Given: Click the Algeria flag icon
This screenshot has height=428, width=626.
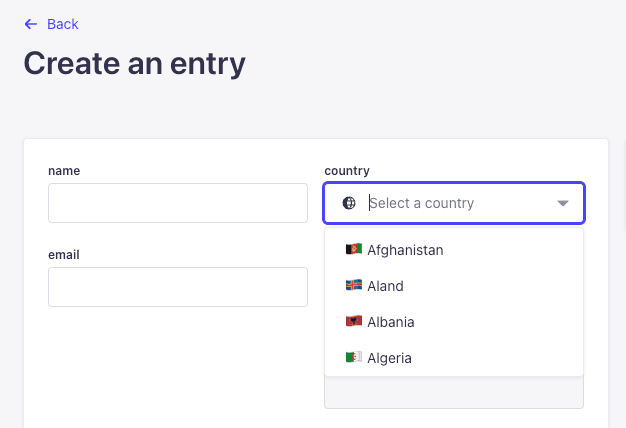Looking at the screenshot, I should click(x=354, y=357).
